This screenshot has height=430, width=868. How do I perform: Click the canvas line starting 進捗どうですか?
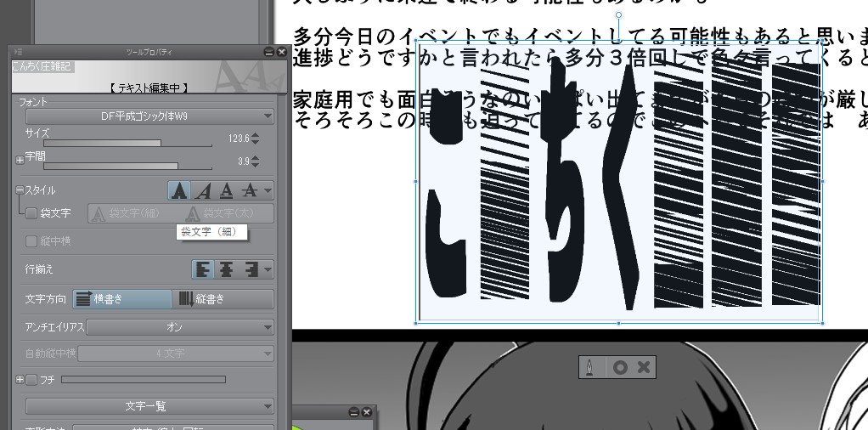tap(580, 57)
